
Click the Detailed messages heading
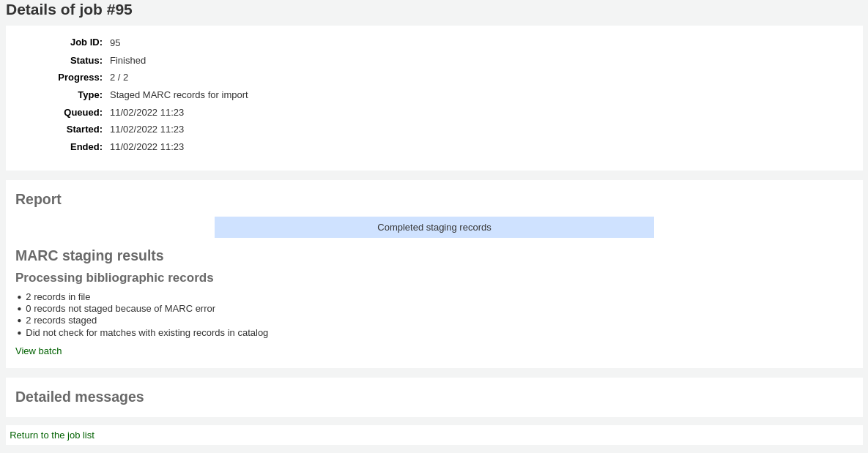(79, 397)
